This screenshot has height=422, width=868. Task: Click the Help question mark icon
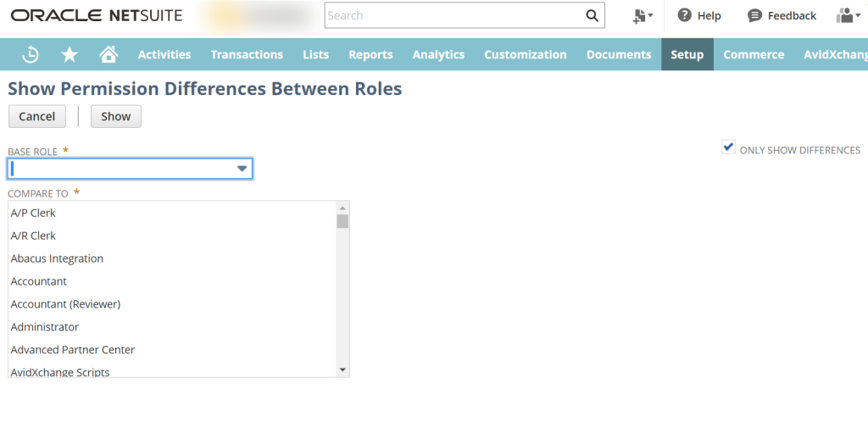(x=685, y=15)
